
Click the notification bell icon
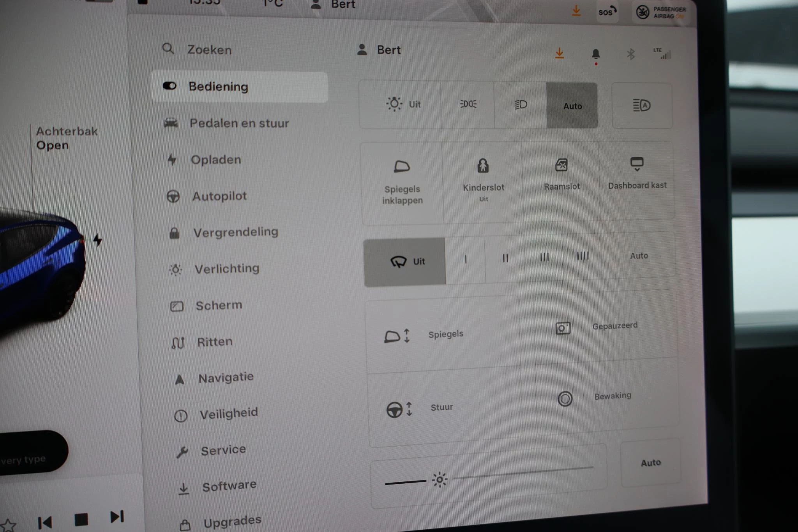pyautogui.click(x=595, y=54)
